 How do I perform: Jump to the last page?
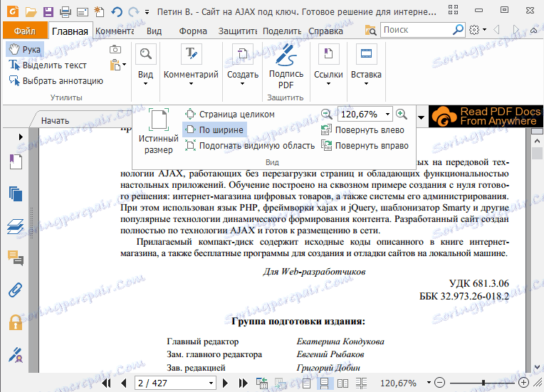[x=244, y=383]
